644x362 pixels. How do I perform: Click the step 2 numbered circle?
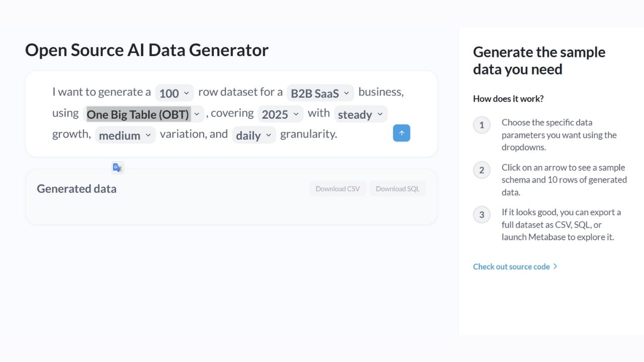481,170
